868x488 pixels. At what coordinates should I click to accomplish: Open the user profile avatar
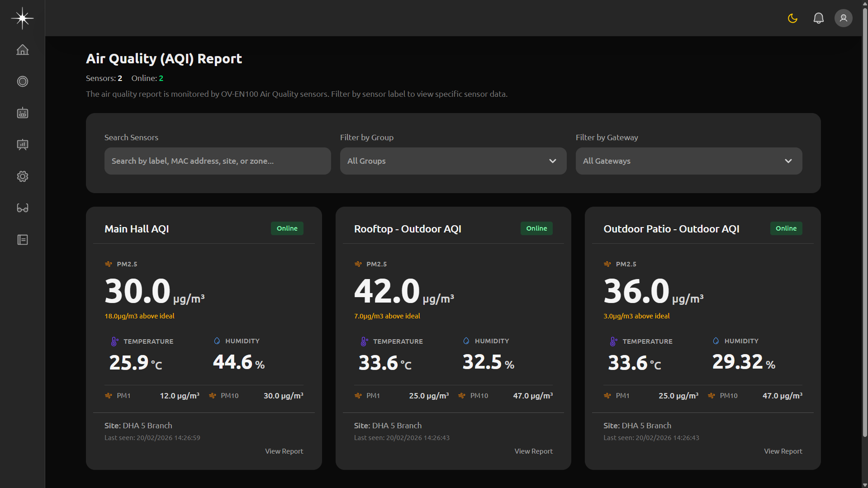pyautogui.click(x=843, y=18)
